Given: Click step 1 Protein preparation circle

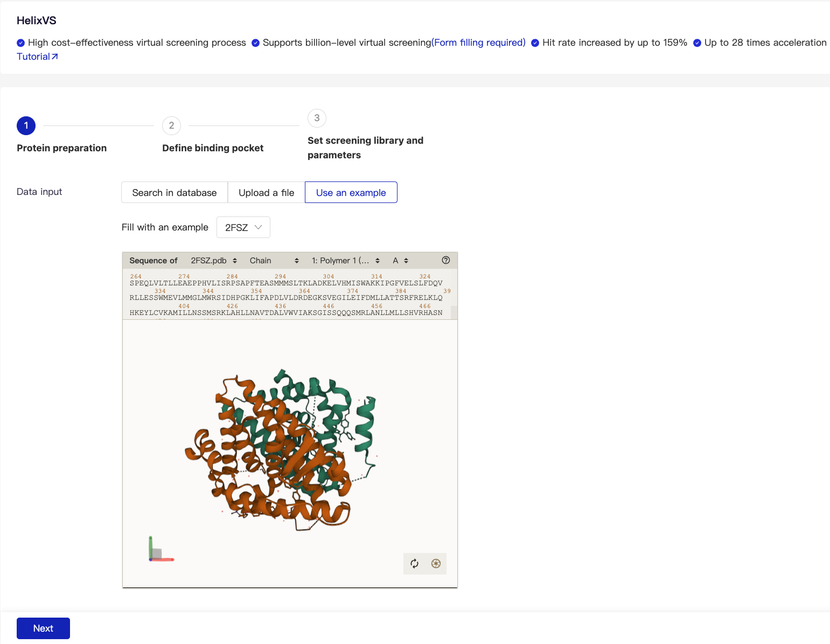Looking at the screenshot, I should pyautogui.click(x=26, y=125).
